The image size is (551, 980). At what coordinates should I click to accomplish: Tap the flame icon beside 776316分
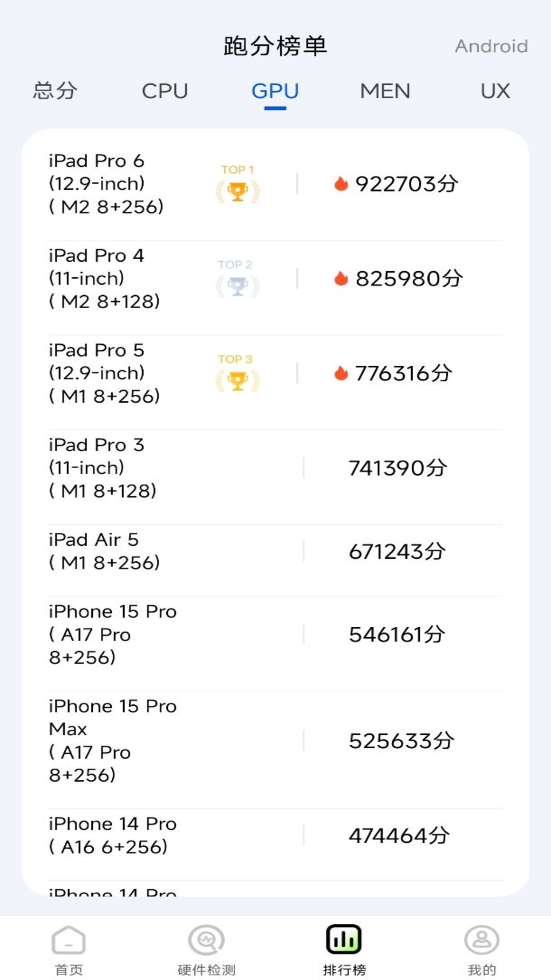[x=341, y=374]
